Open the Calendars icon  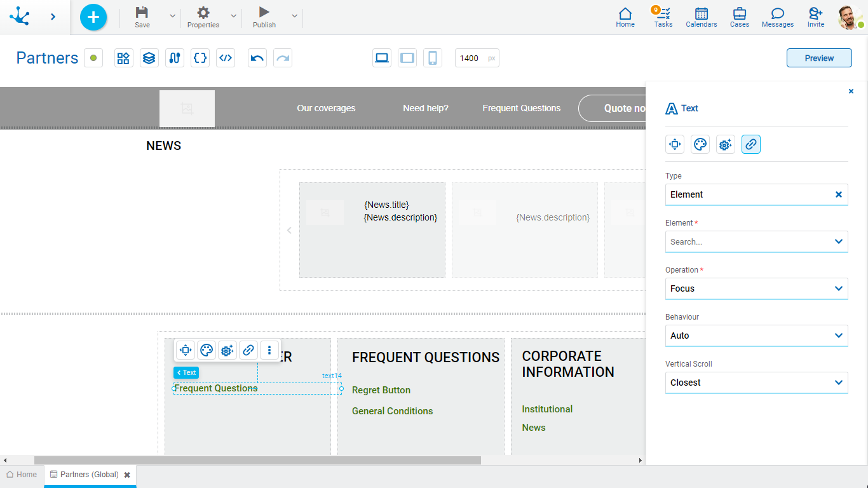[x=702, y=17]
